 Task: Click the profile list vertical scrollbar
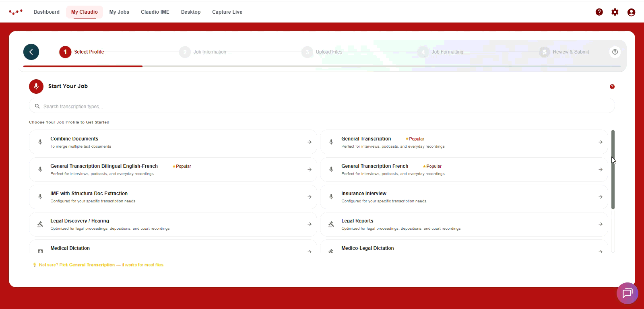(613, 169)
